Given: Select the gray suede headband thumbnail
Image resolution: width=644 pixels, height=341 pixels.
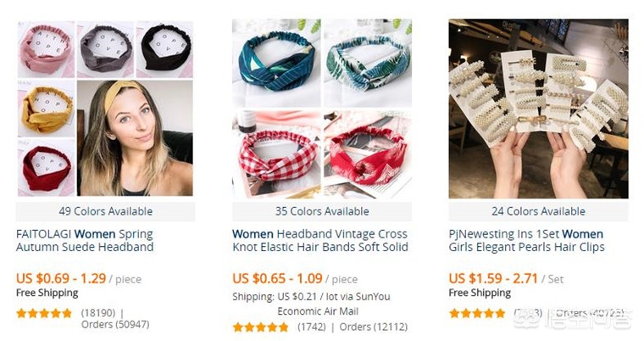Looking at the screenshot, I should tap(106, 49).
